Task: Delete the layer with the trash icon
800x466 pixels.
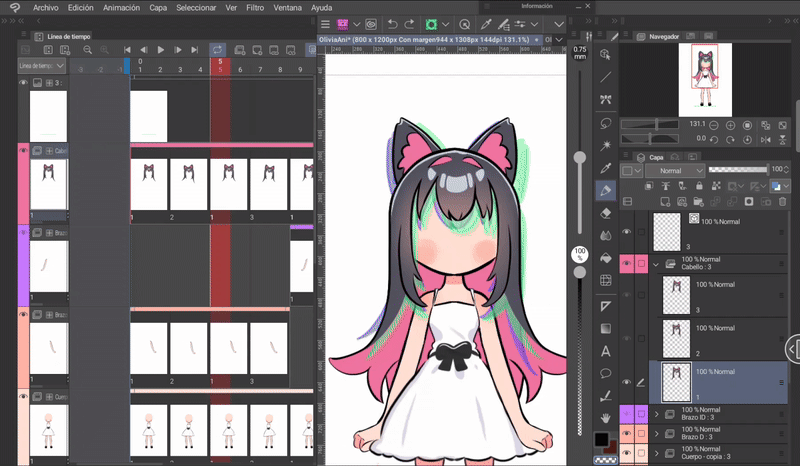Action: click(x=782, y=202)
